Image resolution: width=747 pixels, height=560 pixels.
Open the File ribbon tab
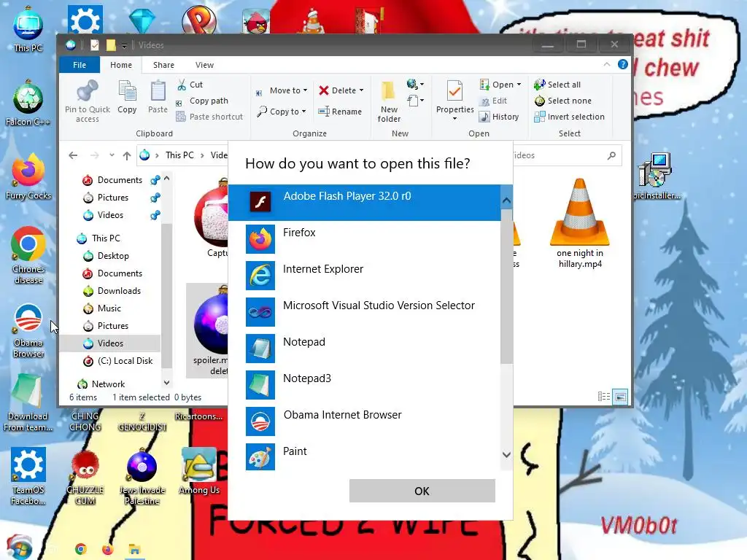point(80,65)
